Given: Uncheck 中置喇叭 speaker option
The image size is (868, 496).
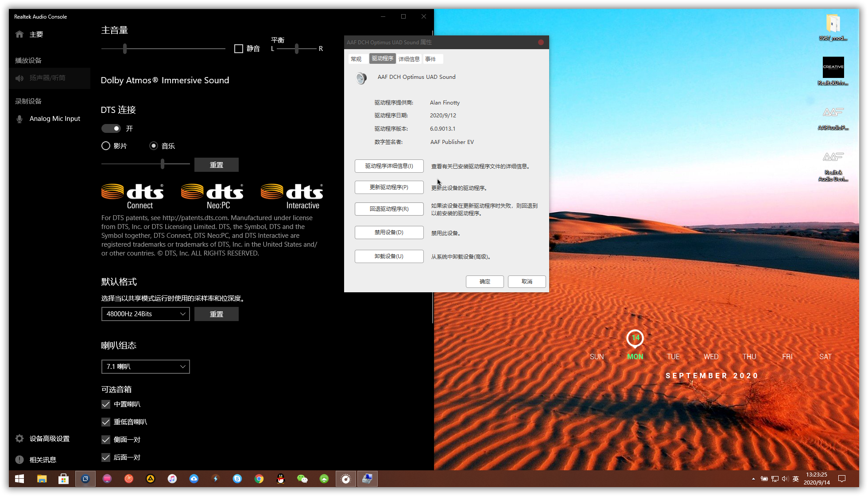Looking at the screenshot, I should [x=106, y=404].
